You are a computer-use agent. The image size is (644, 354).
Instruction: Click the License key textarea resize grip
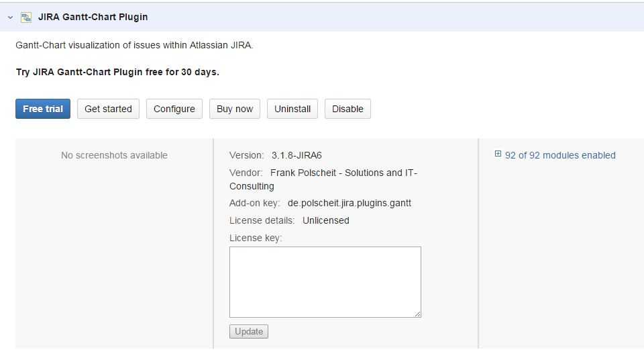418,314
